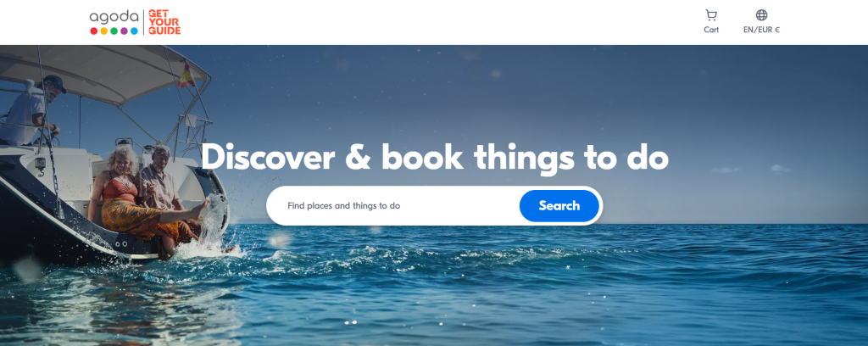The height and width of the screenshot is (346, 868).
Task: Click the agoda wordmark logo
Action: (114, 17)
